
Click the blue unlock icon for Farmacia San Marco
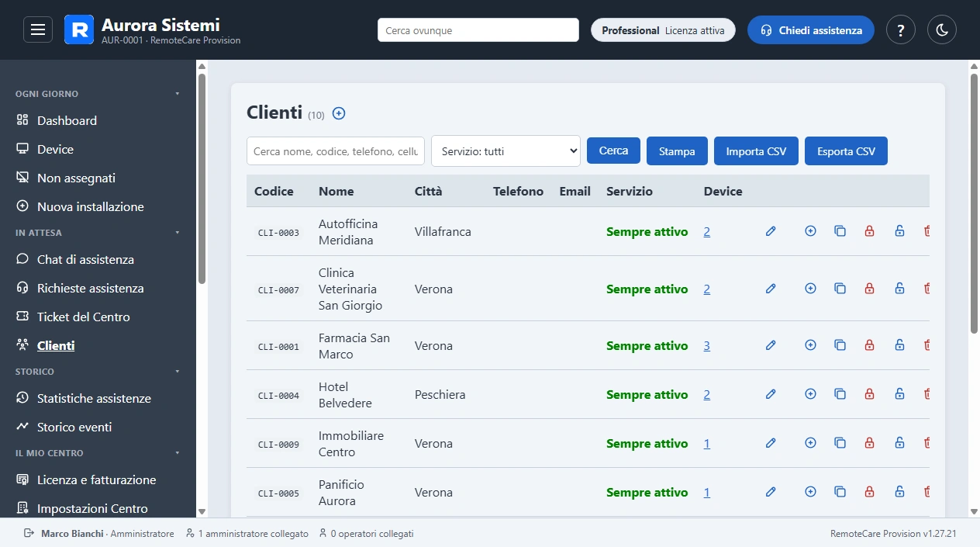tap(899, 345)
